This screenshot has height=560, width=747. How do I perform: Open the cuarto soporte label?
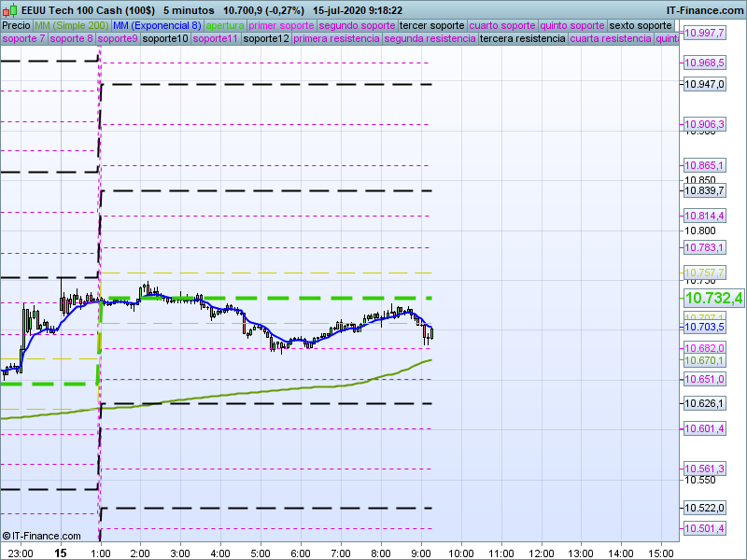tap(504, 25)
